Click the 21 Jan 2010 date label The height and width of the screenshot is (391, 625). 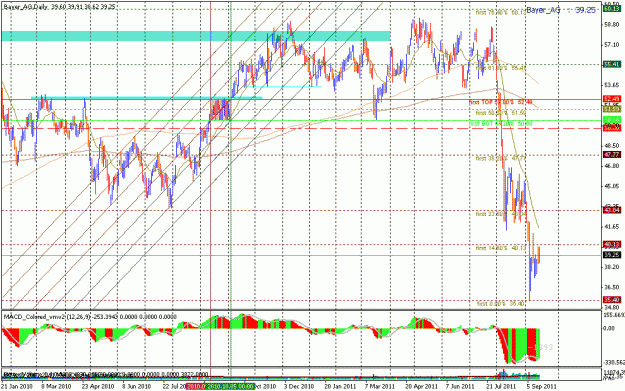pos(17,386)
